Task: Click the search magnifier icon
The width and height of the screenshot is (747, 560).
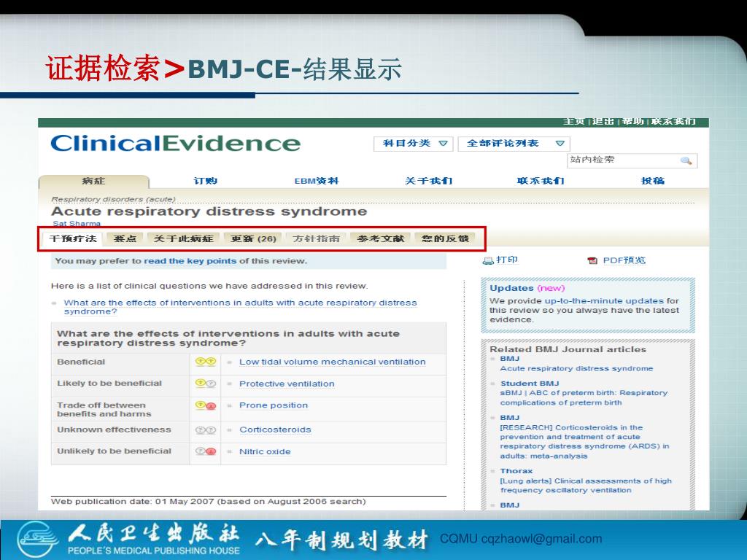Action: (686, 160)
